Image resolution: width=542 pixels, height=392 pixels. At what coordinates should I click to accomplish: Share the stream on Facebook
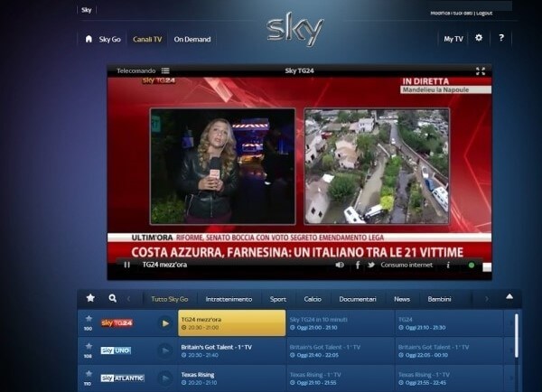358,265
